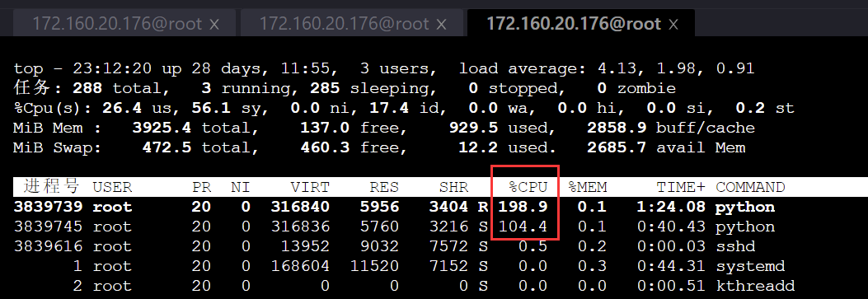Click the SHR column header
Viewport: 868px width, 299px height.
coord(453,187)
